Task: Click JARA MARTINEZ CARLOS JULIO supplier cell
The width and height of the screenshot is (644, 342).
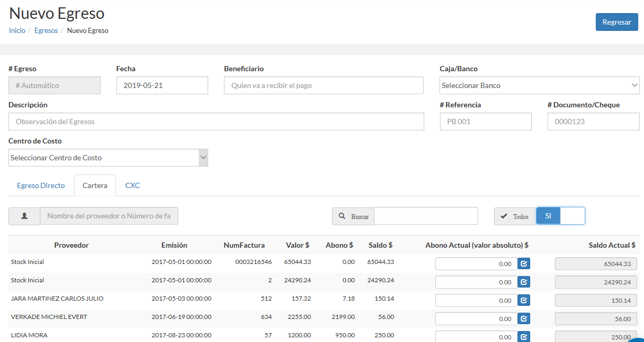Action: [57, 299]
